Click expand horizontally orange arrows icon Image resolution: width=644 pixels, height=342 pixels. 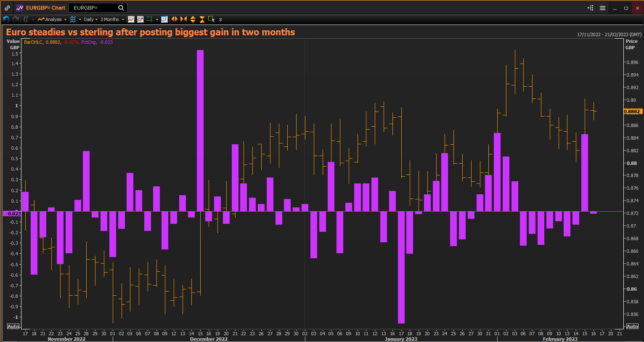[x=174, y=19]
